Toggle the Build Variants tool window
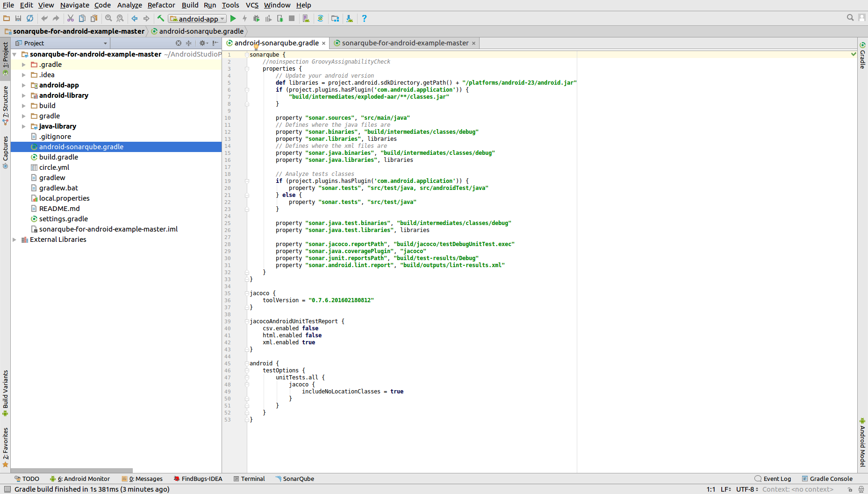 (x=5, y=393)
